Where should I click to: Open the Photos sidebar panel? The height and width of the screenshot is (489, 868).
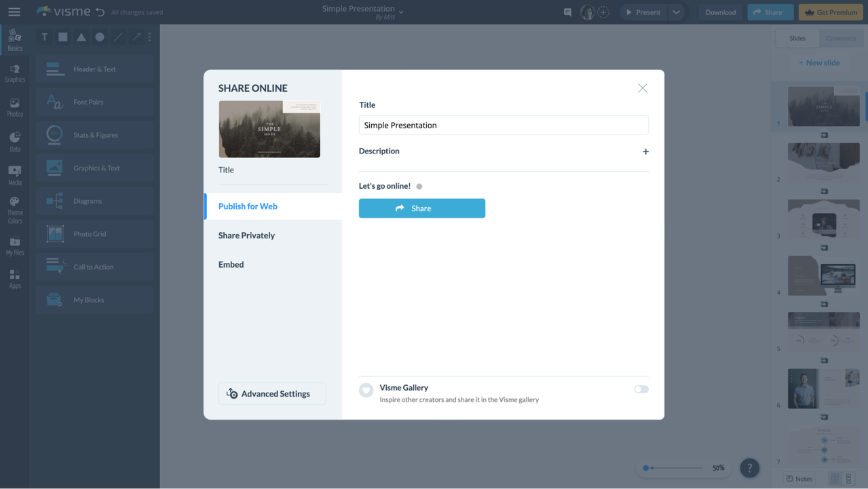(x=14, y=107)
